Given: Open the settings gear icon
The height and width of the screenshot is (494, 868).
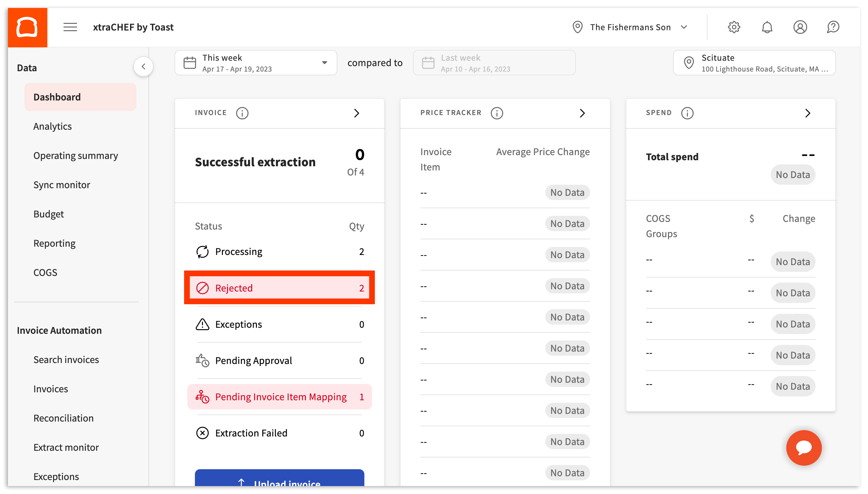Looking at the screenshot, I should tap(734, 27).
